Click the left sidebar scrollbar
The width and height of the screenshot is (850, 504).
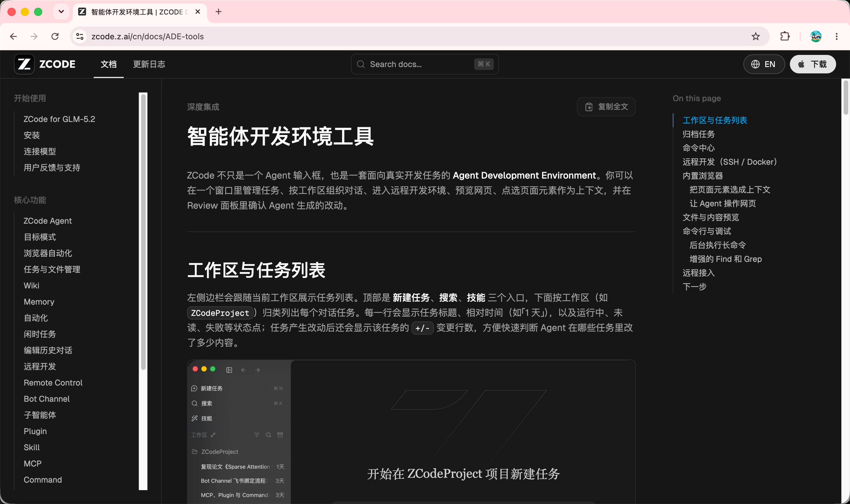pyautogui.click(x=143, y=232)
